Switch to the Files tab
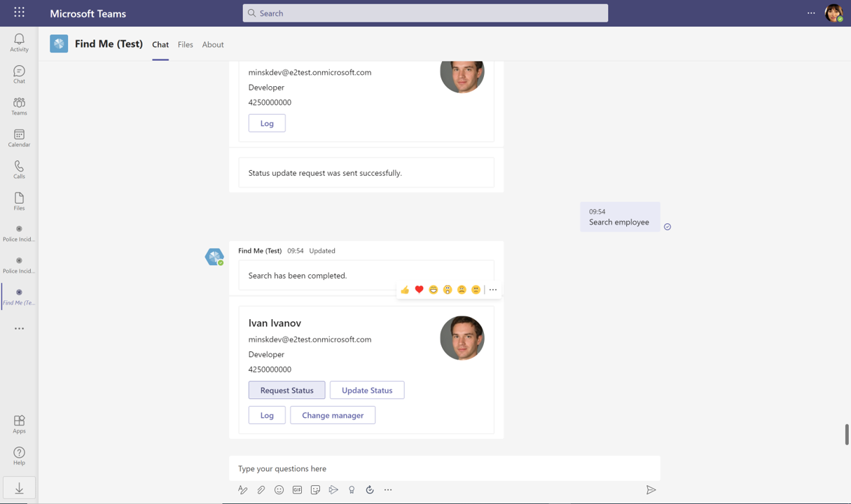 tap(185, 44)
